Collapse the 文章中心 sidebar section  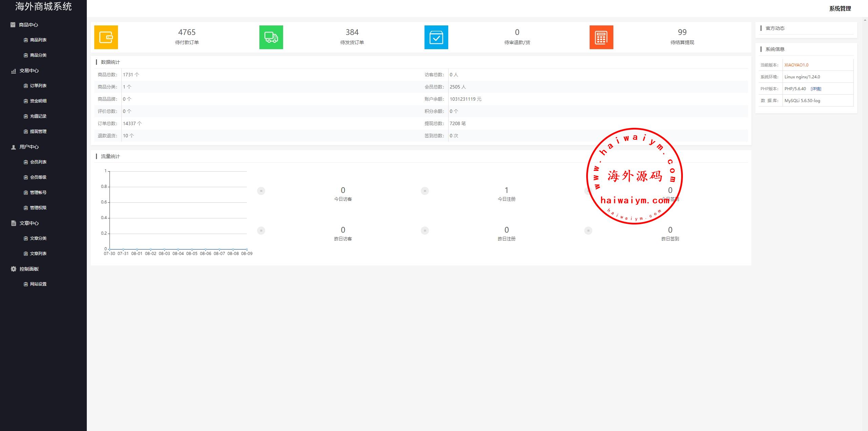(x=29, y=223)
